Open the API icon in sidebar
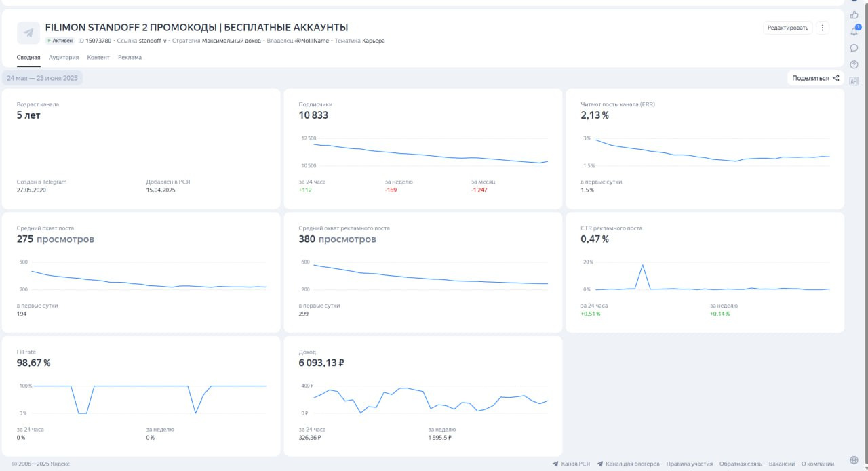This screenshot has width=868, height=471. point(854,81)
